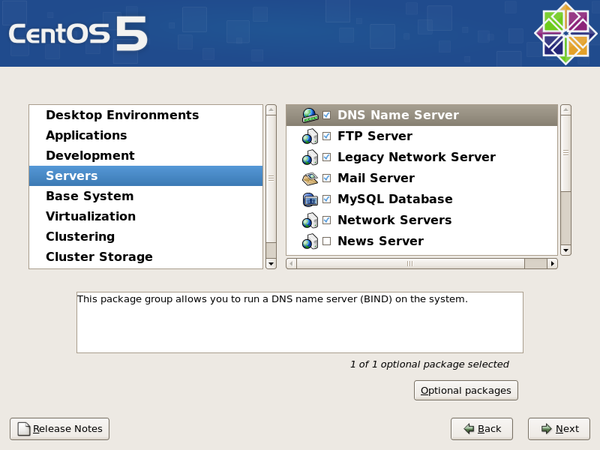The image size is (600, 450).
Task: Select the Cluster Storage category
Action: click(x=146, y=257)
